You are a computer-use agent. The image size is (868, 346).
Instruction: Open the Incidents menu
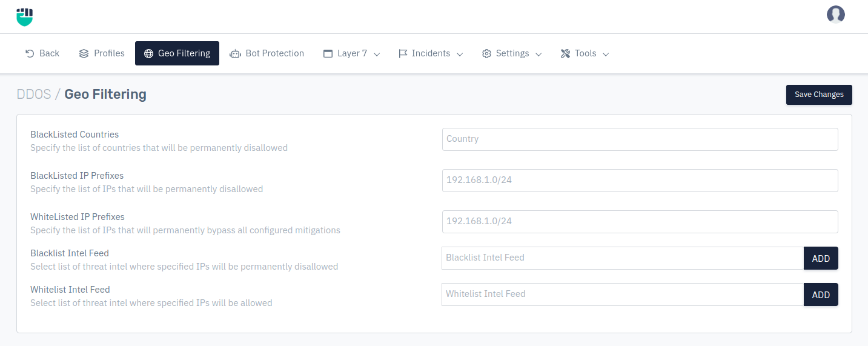click(x=431, y=53)
